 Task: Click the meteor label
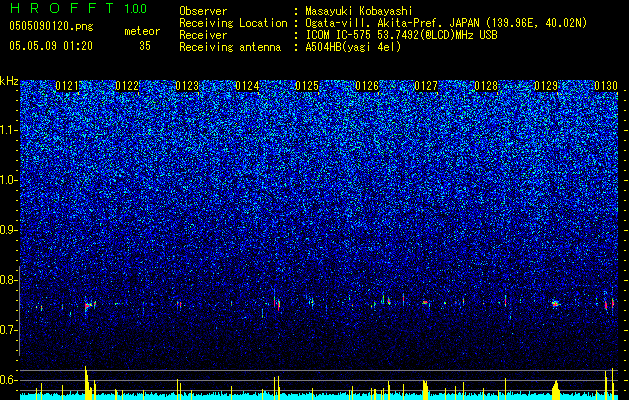click(x=142, y=31)
